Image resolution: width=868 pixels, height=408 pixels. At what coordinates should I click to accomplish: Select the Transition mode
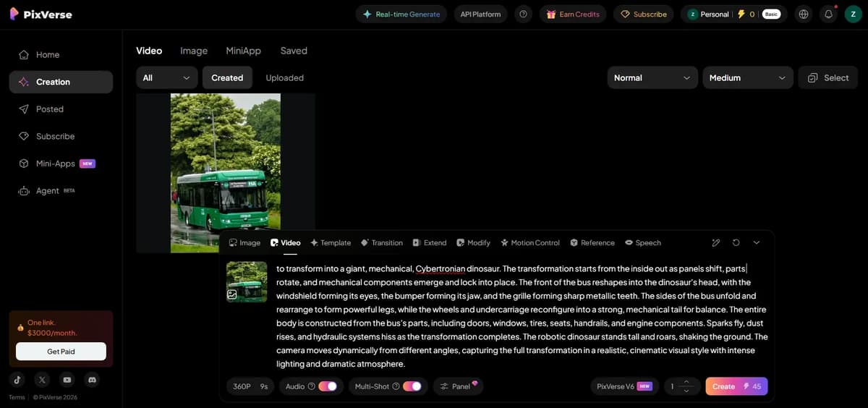point(381,242)
